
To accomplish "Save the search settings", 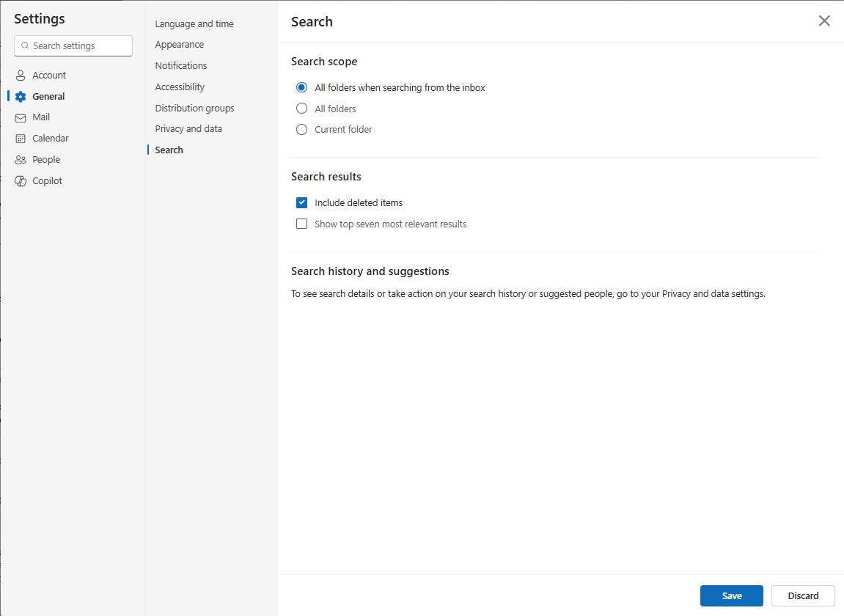I will 731,595.
